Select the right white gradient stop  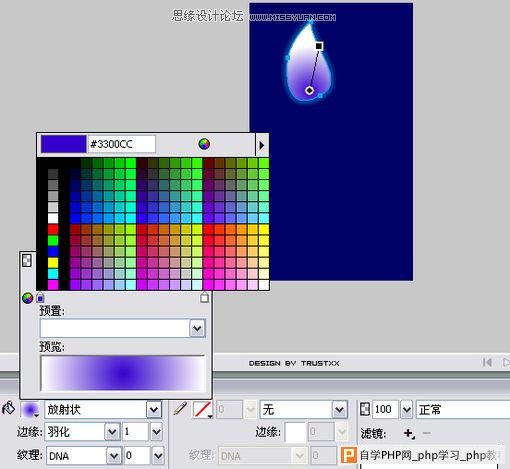tap(204, 297)
